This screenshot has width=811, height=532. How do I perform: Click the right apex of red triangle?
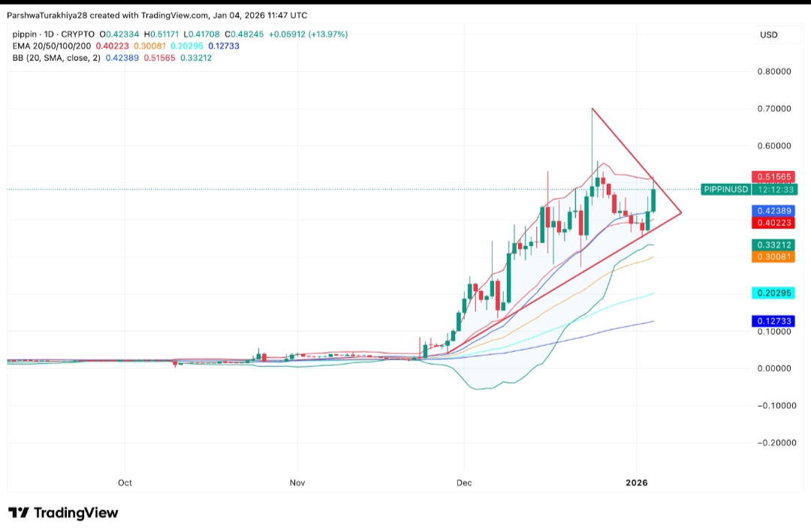pyautogui.click(x=681, y=214)
